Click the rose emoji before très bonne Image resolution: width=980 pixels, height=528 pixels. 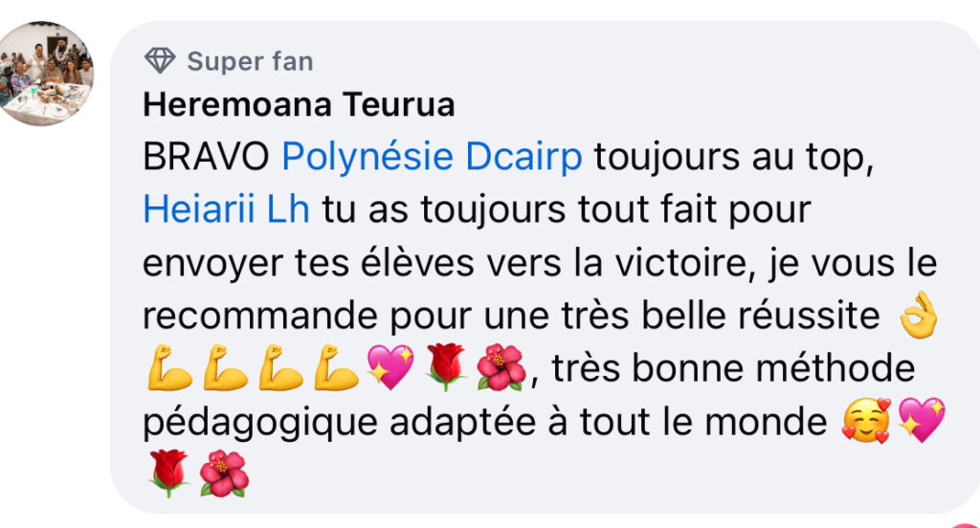tap(445, 367)
